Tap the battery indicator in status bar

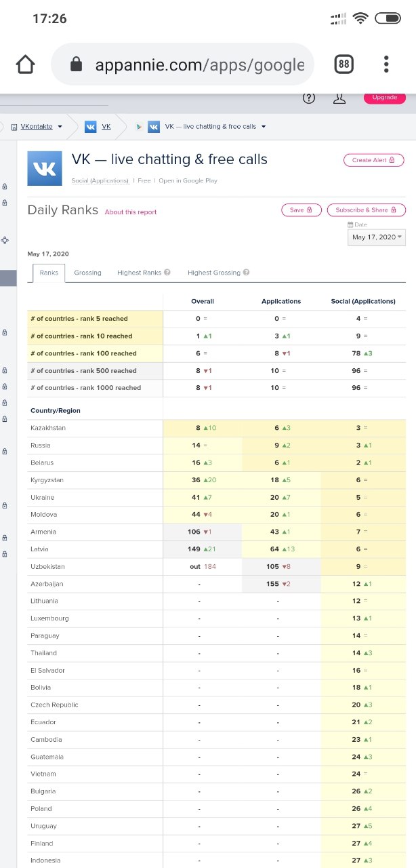point(388,18)
